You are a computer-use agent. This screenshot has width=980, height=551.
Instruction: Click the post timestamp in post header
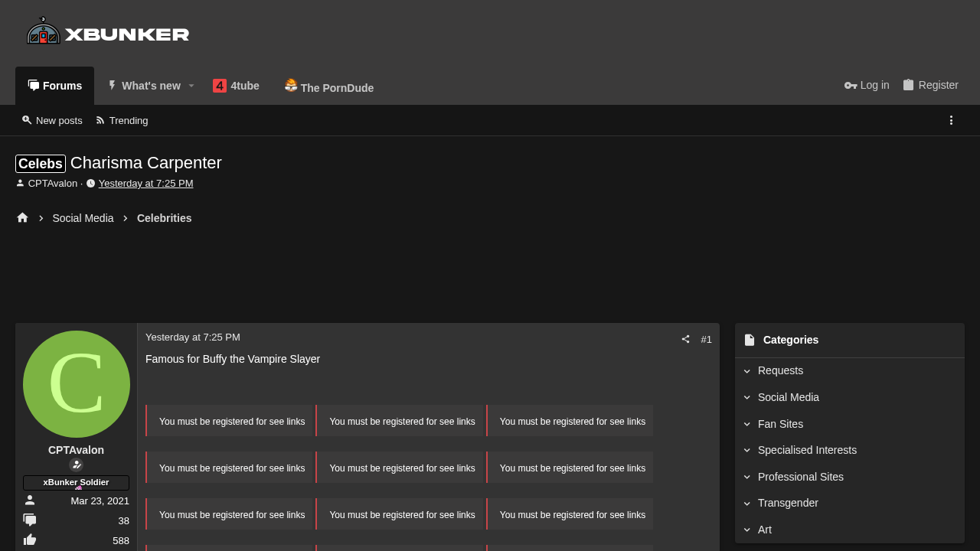(x=193, y=337)
